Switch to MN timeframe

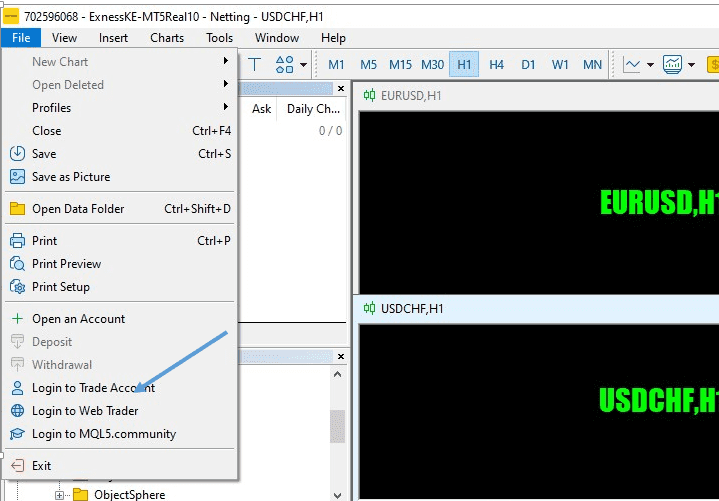(x=592, y=65)
